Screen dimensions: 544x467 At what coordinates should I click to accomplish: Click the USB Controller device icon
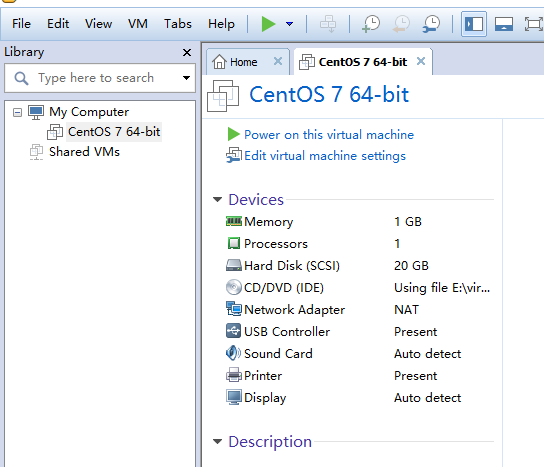coord(233,331)
